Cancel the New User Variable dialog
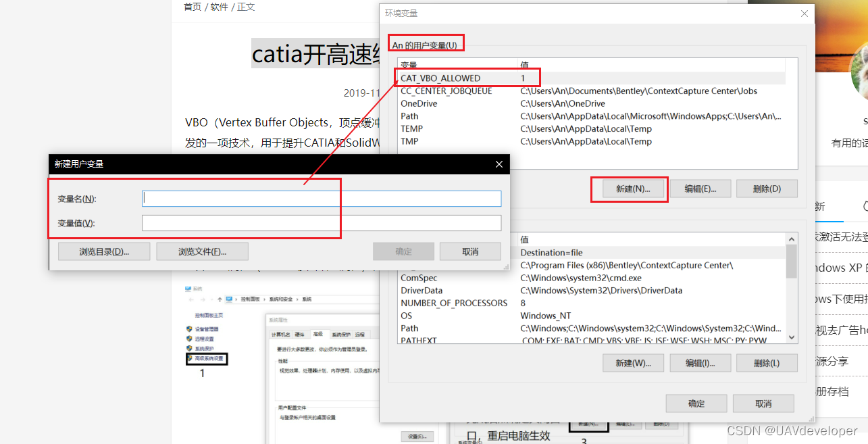 [x=470, y=251]
